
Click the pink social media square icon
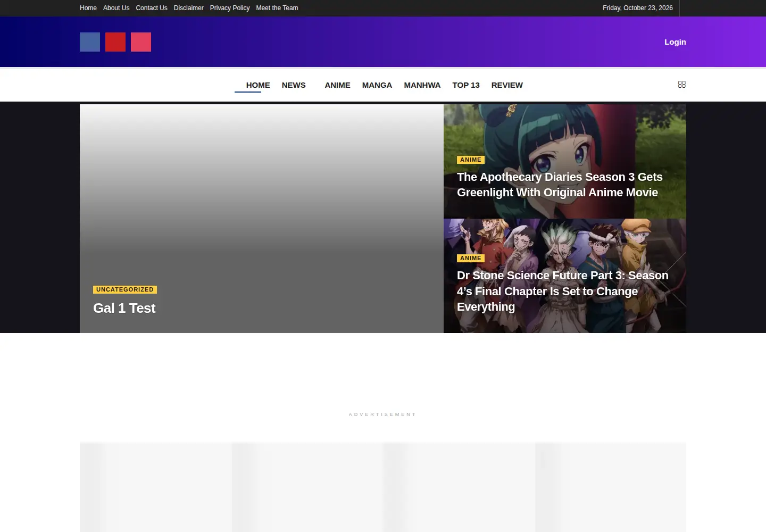tap(141, 42)
